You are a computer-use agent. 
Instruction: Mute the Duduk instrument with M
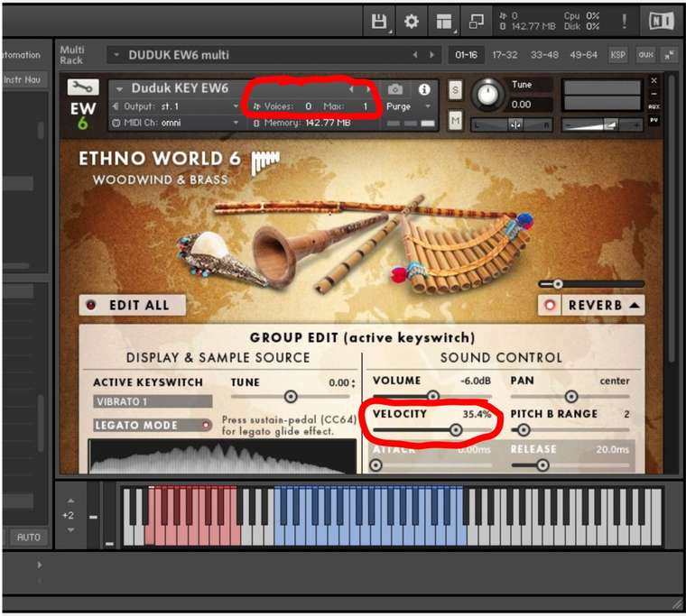pos(456,120)
